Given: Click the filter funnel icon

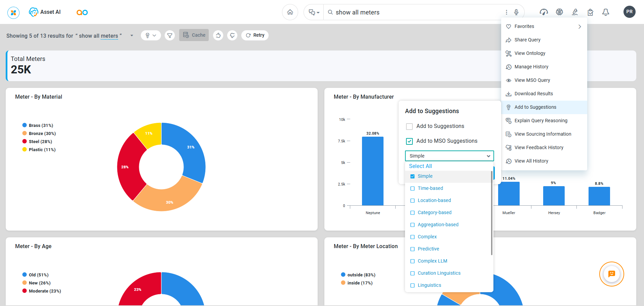Looking at the screenshot, I should pyautogui.click(x=170, y=35).
